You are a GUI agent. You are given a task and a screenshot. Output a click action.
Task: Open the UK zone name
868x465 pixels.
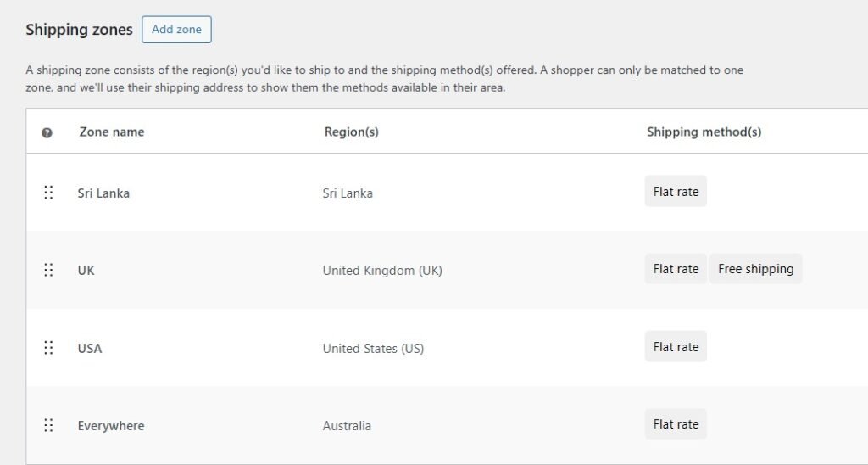coord(86,271)
